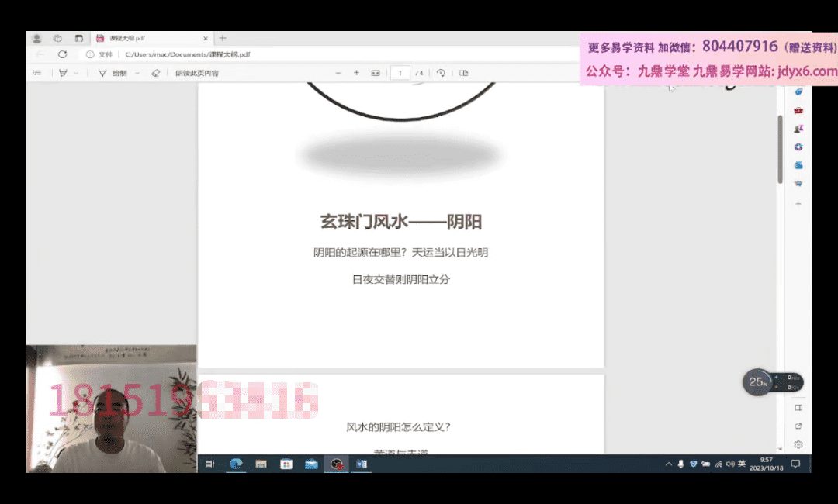Expand the draw (绘制) options dropdown

click(137, 73)
